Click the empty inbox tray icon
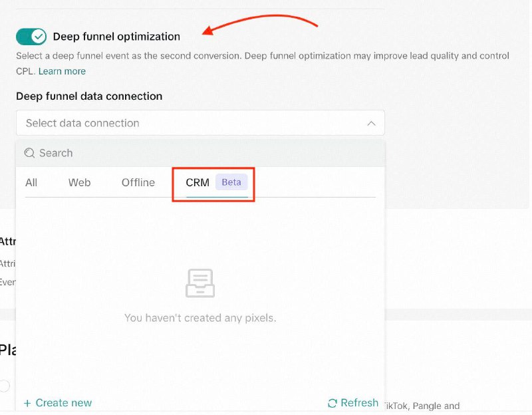This screenshot has height=415, width=532. (x=200, y=283)
